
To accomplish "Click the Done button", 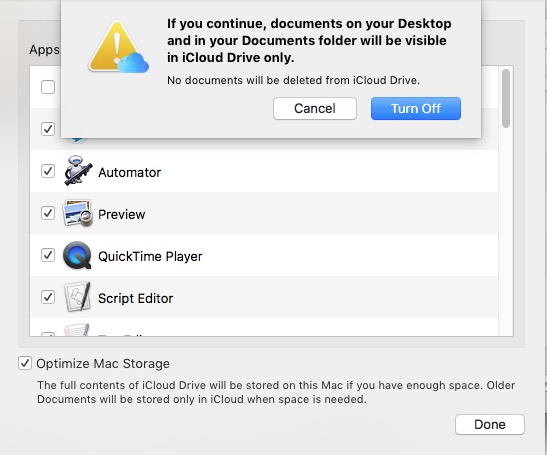I will [x=490, y=424].
